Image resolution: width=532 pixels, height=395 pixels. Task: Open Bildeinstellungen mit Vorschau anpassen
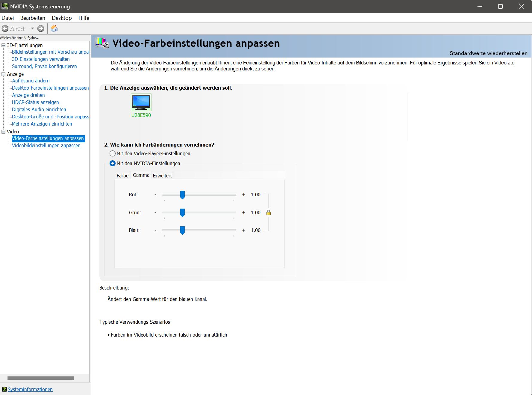(x=51, y=52)
